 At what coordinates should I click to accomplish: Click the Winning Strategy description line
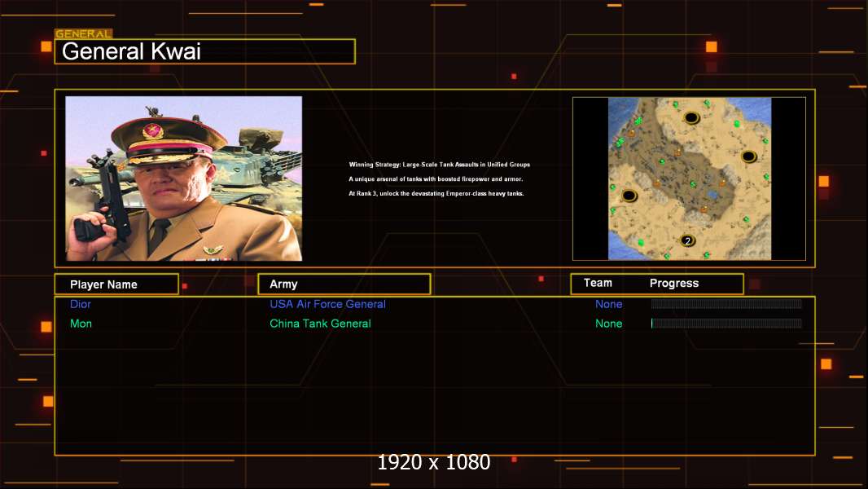point(439,165)
